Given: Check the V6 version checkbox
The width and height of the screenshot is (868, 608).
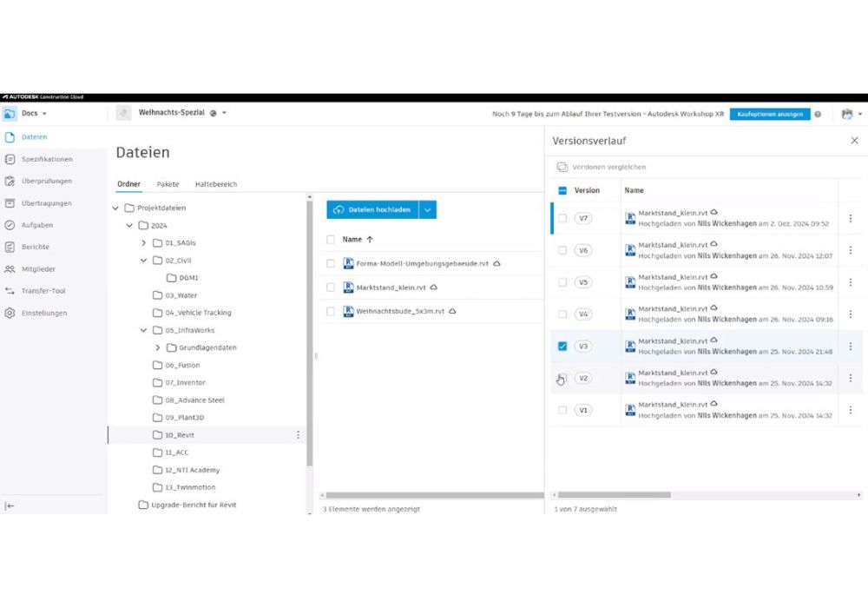Looking at the screenshot, I should pyautogui.click(x=562, y=250).
